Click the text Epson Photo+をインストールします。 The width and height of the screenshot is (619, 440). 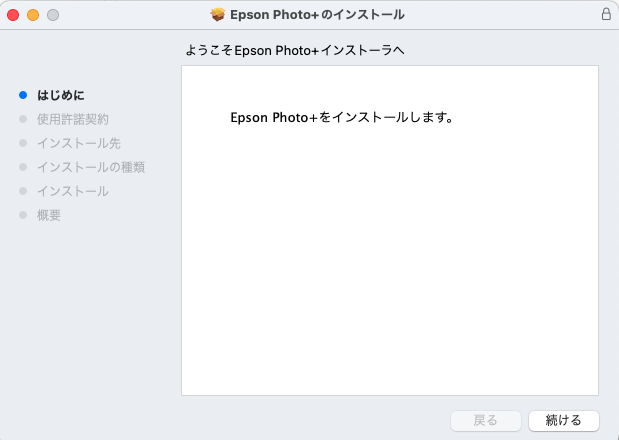pos(342,117)
